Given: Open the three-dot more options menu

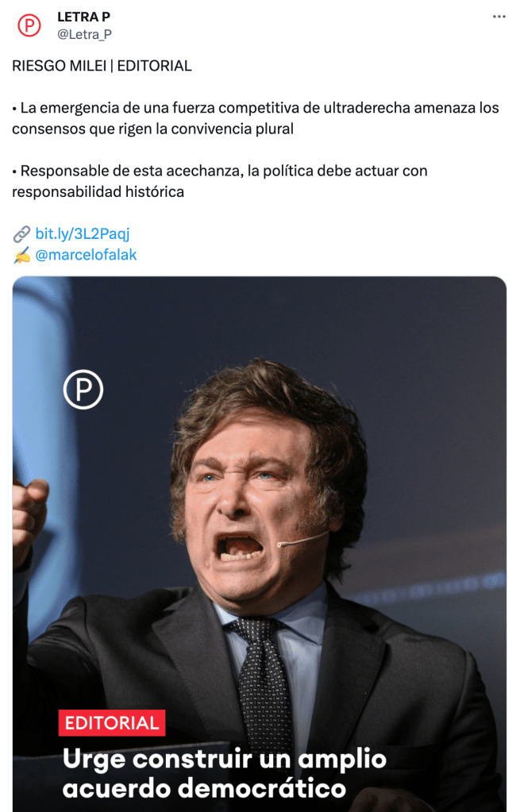Looking at the screenshot, I should (x=499, y=17).
